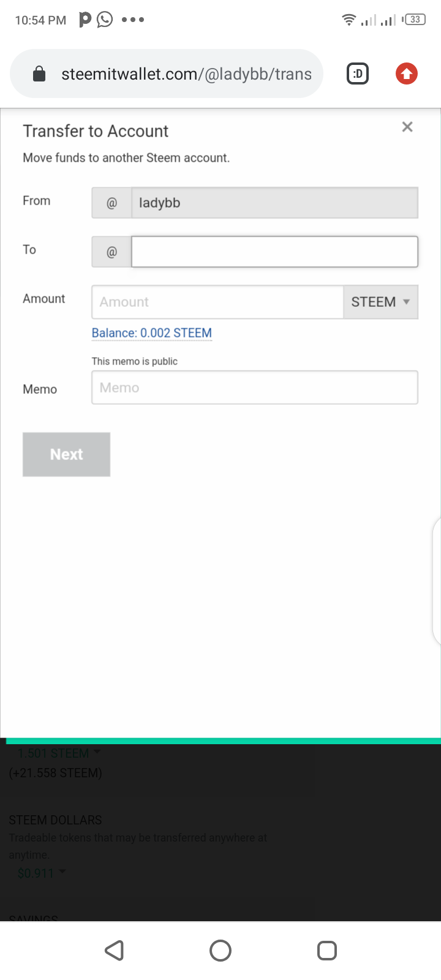Tap the @ symbol beside the From field
The height and width of the screenshot is (980, 441).
(111, 203)
